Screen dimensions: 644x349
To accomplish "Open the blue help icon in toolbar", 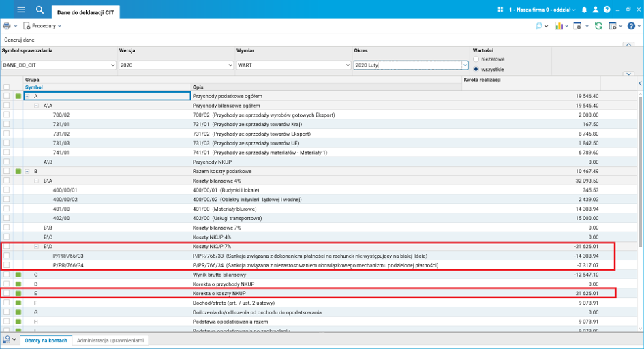I will tap(631, 26).
